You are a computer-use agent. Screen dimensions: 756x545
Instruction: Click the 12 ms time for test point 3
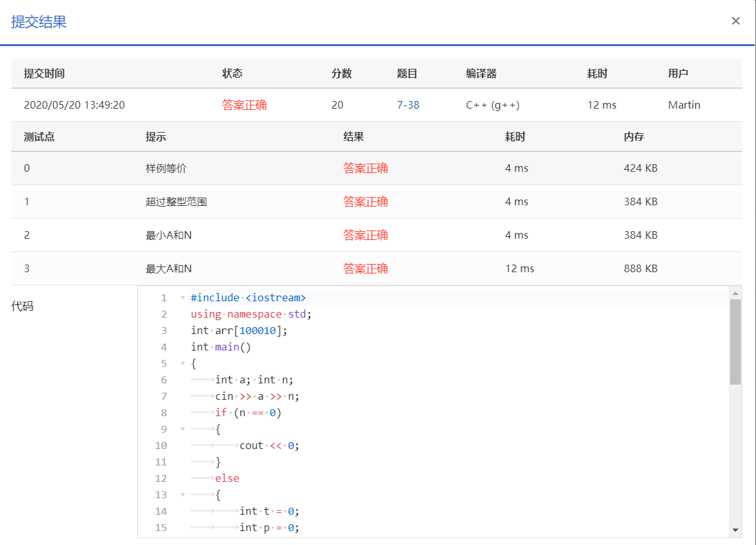coord(519,268)
